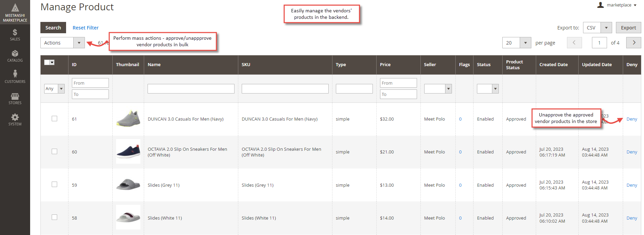Click the ID To filter field
The image size is (644, 235).
90,94
